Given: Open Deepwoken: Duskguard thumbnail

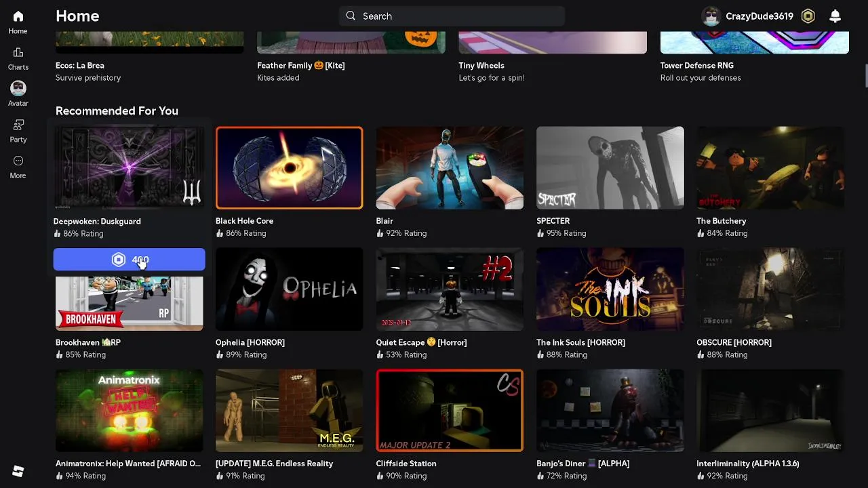Looking at the screenshot, I should tap(129, 167).
